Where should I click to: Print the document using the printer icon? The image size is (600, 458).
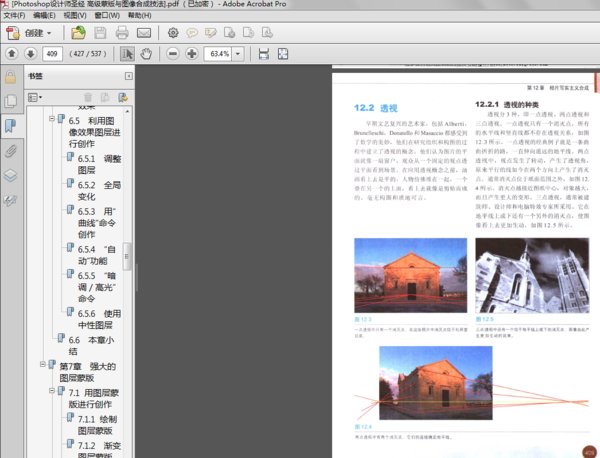[122, 33]
